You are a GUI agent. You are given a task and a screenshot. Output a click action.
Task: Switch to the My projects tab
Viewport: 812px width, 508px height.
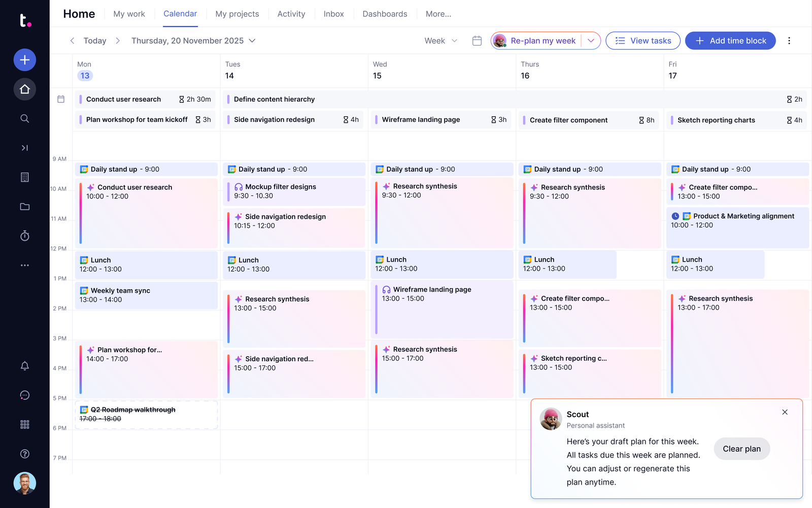pos(237,14)
